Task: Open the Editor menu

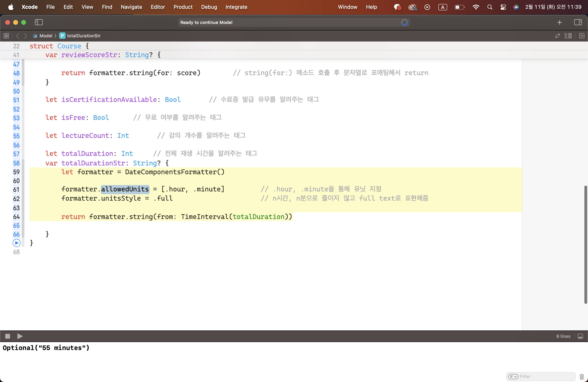Action: pos(158,7)
